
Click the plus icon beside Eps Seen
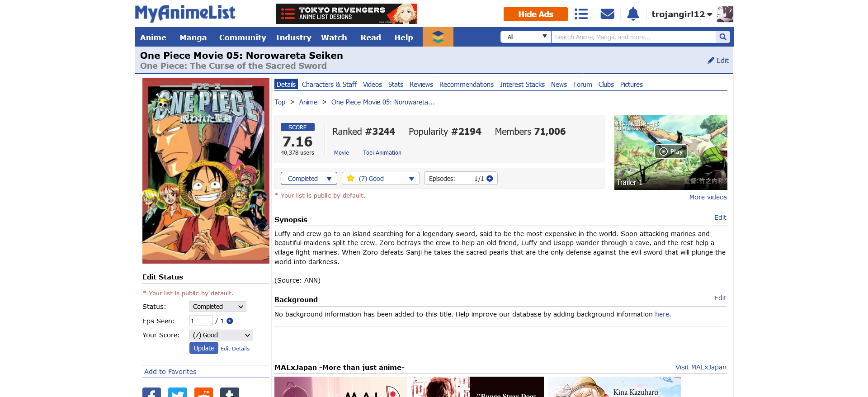[x=230, y=321]
